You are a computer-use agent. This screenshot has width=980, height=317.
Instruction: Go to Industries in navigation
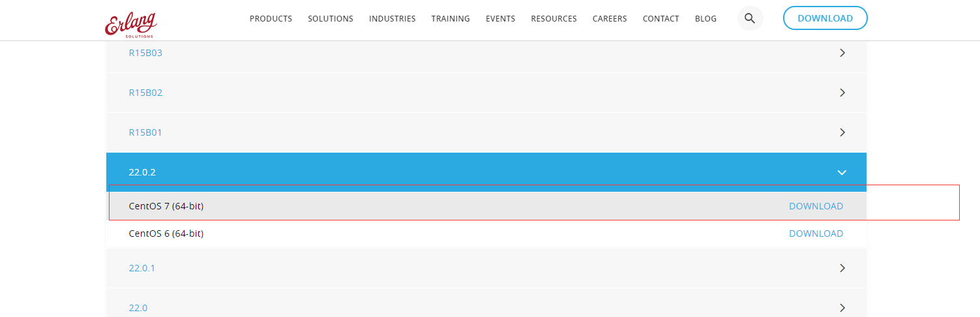click(392, 19)
